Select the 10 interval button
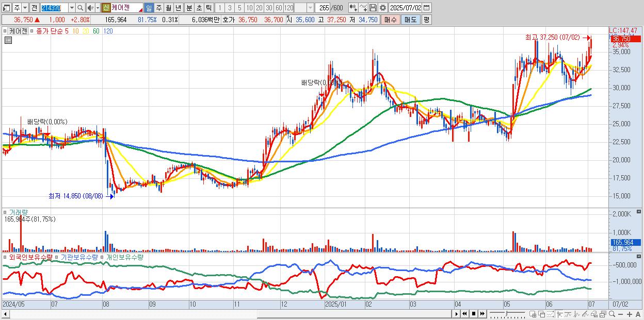This screenshot has width=644, height=320. (249, 8)
